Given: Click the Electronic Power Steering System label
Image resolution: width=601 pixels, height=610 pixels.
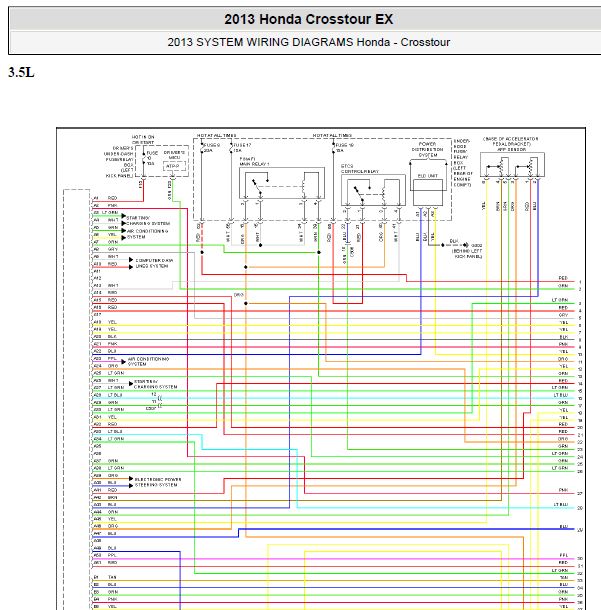Looking at the screenshot, I should pyautogui.click(x=158, y=482).
